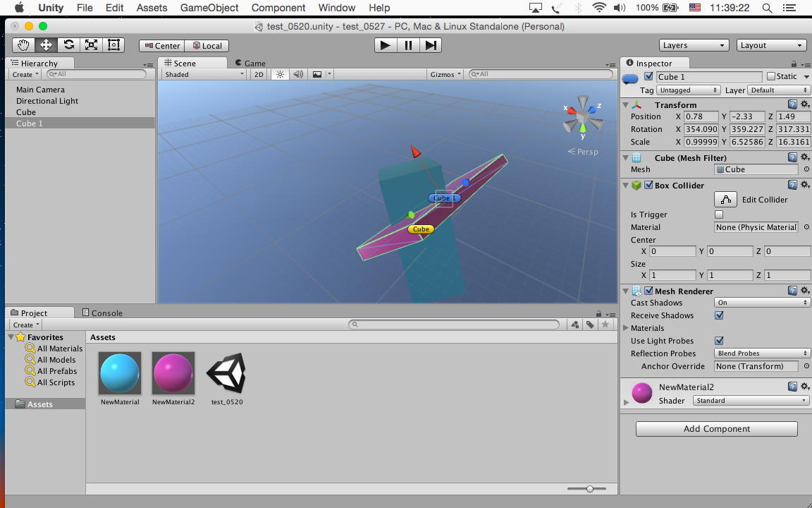Screen dimensions: 812x508
Task: Open Mesh Renderer help icon
Action: (792, 291)
